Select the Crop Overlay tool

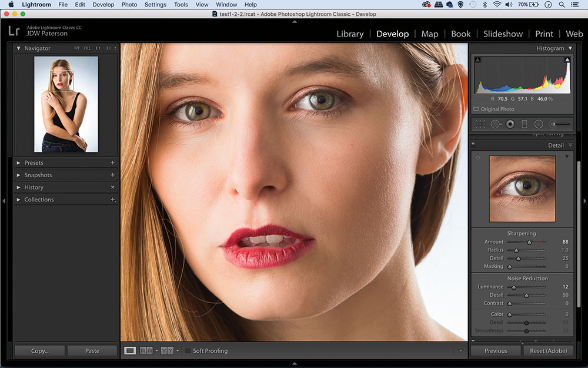click(480, 124)
